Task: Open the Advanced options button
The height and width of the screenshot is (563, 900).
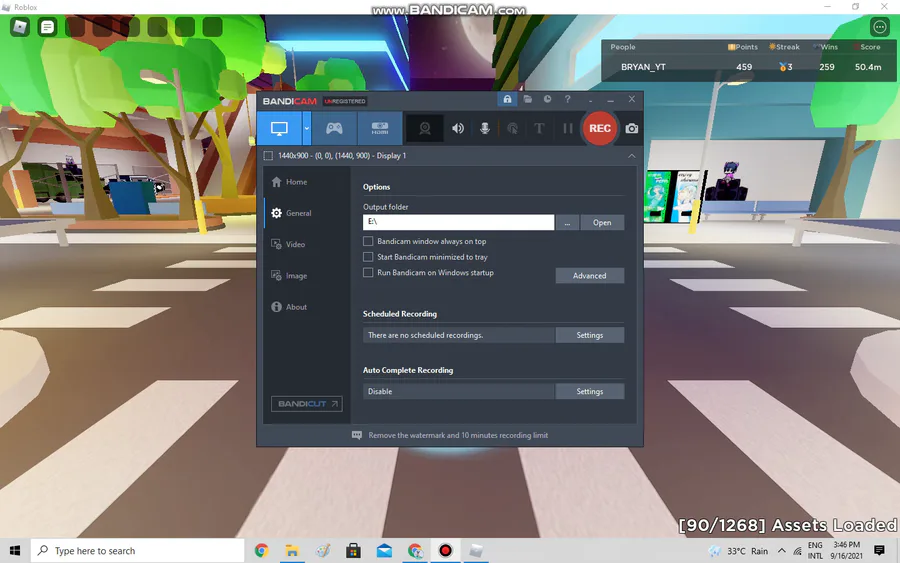Action: (x=589, y=275)
